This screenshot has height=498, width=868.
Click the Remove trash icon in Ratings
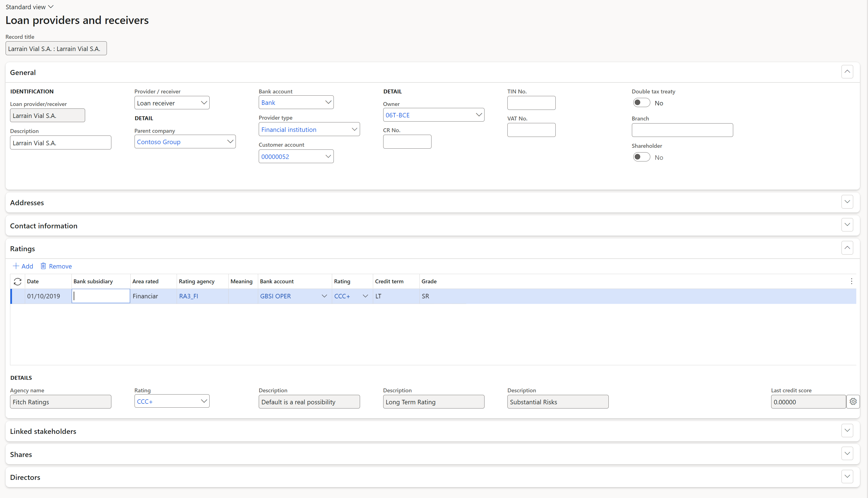43,266
